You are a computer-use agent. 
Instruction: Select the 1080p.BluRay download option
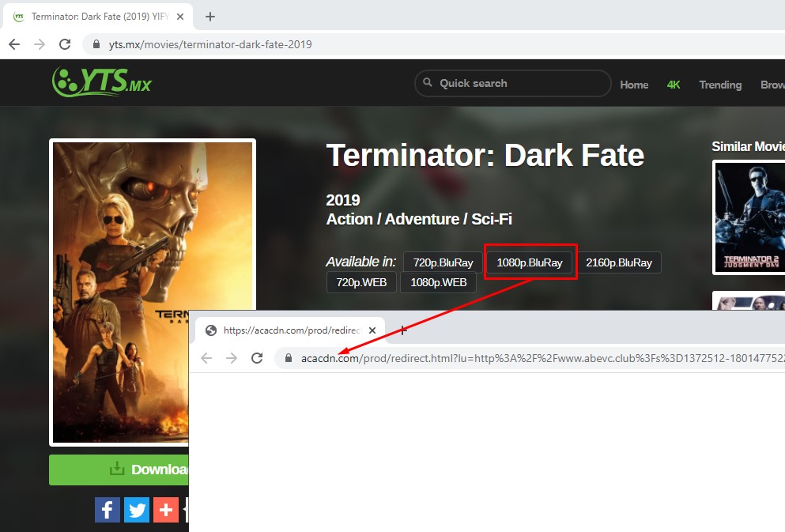point(530,262)
